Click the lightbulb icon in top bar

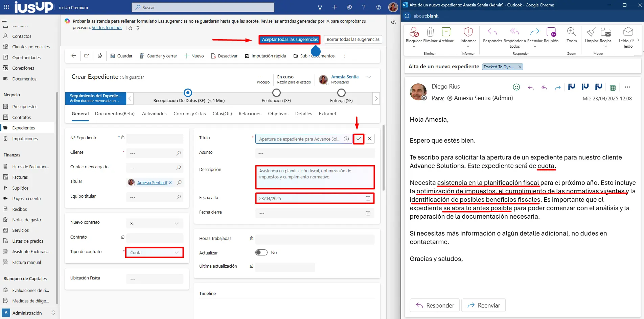point(320,7)
